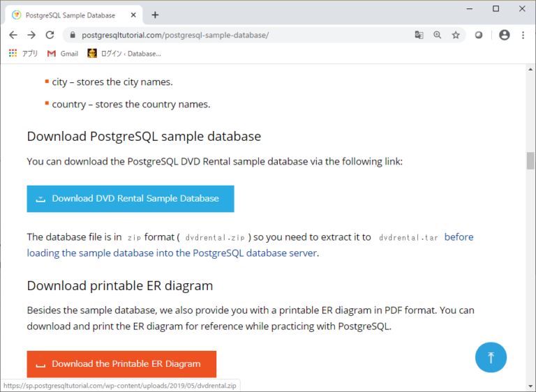Maximize the Chrome window
536x392 pixels.
[496, 9]
